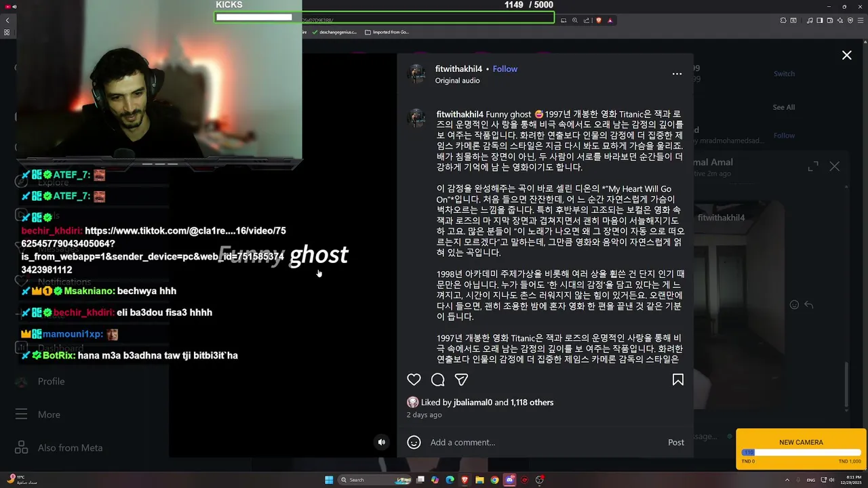Click zoom magnifier icon in address bar
This screenshot has width=868, height=488.
coord(574,20)
